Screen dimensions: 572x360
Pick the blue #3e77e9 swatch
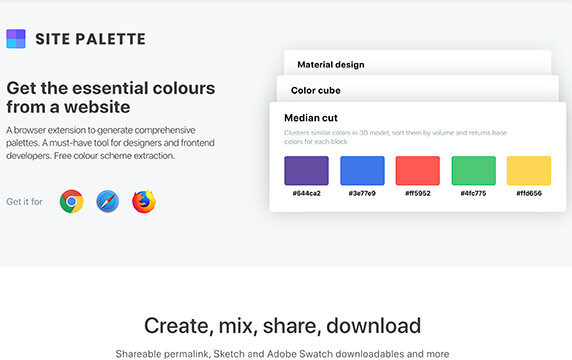tap(362, 171)
